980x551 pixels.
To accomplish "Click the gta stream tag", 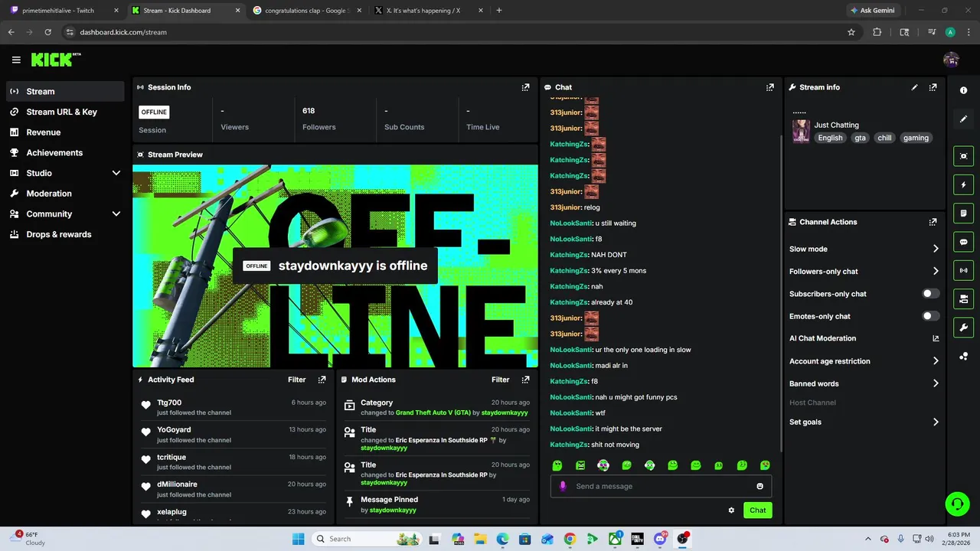I will (x=860, y=138).
